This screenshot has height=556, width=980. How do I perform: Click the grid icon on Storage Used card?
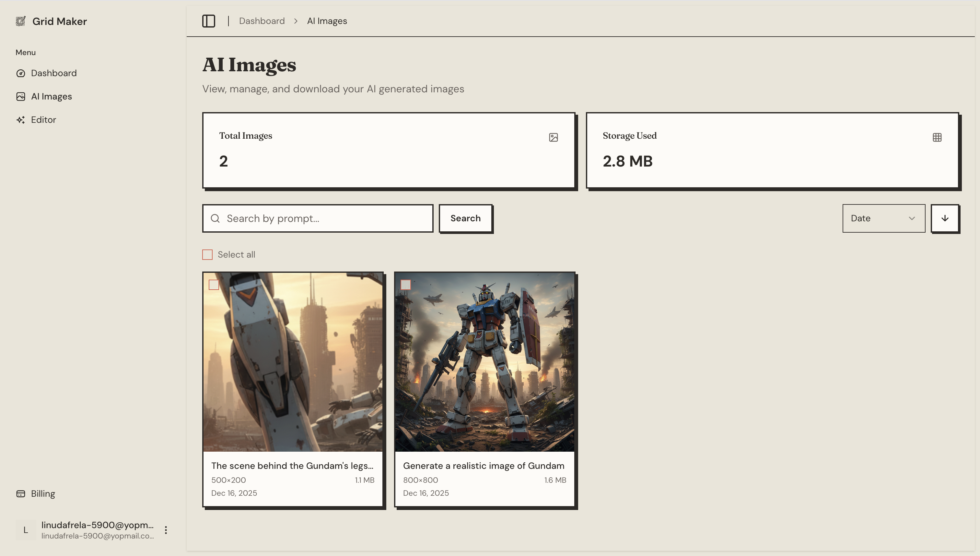point(937,137)
